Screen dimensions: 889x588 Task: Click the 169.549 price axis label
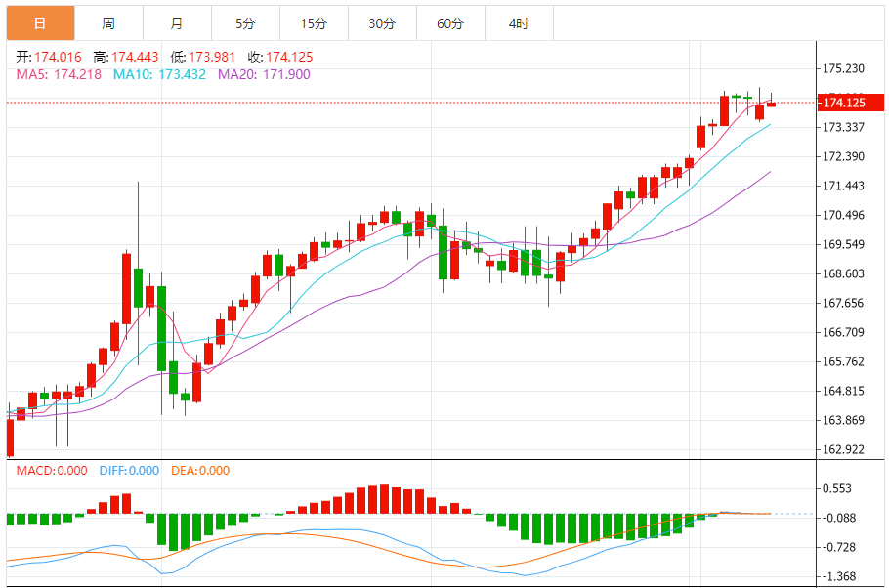tap(844, 244)
